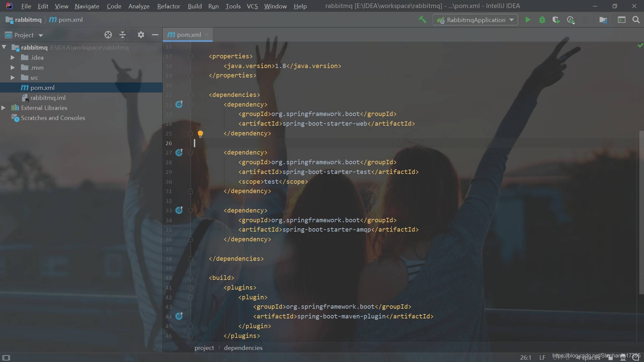Start debugging with the bug icon
The width and height of the screenshot is (644, 362).
542,20
